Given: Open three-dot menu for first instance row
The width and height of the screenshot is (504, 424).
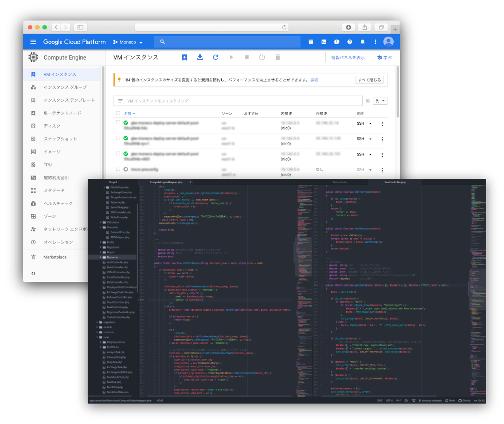Looking at the screenshot, I should pos(382,124).
